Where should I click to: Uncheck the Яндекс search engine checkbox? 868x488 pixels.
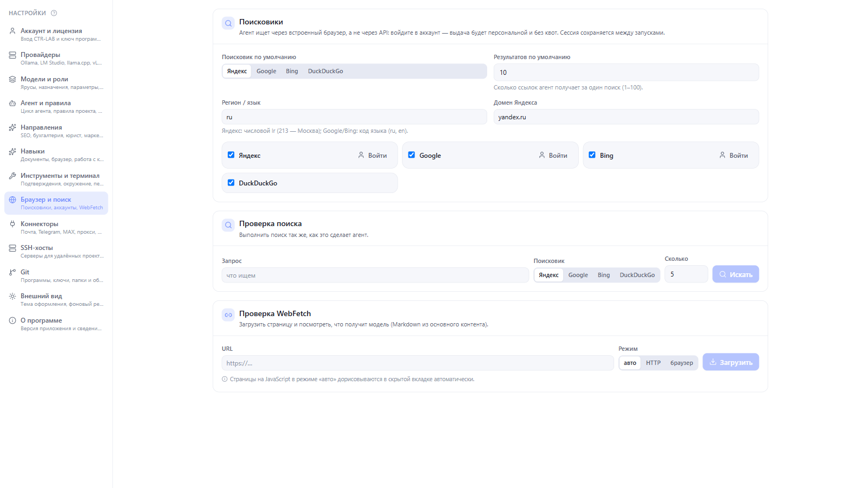point(231,155)
